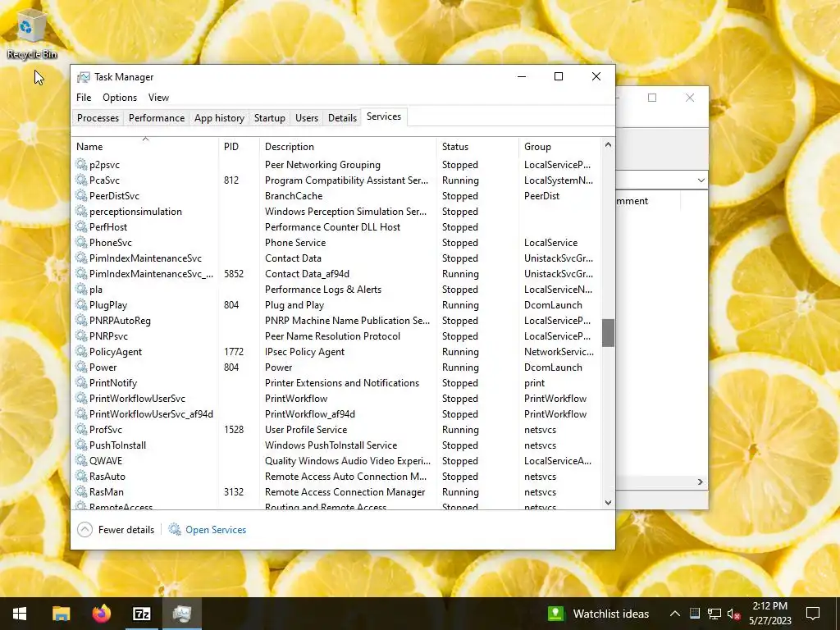This screenshot has height=630, width=840.
Task: Sort the services list by PID column
Action: tap(240, 146)
